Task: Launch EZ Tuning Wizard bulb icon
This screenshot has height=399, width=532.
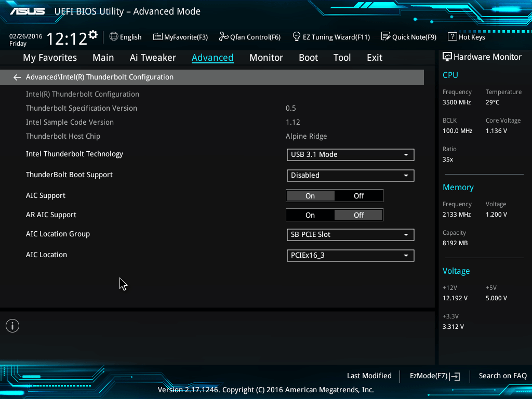Action: 297,36
